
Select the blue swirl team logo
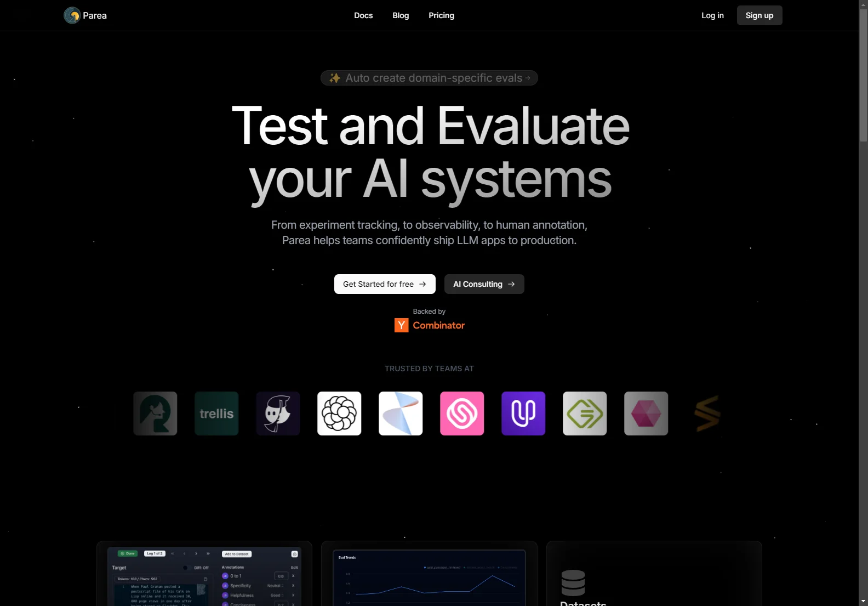tap(401, 414)
